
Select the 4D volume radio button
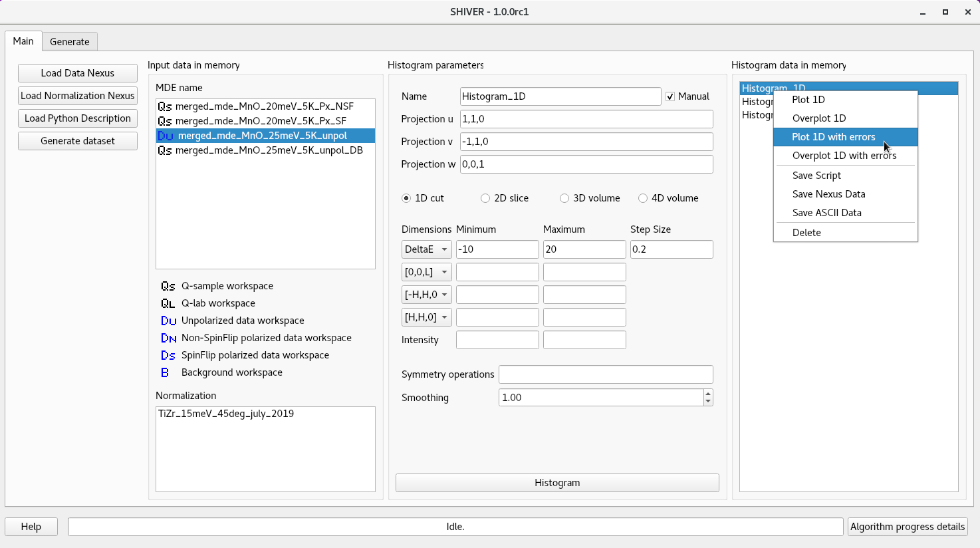[x=643, y=198]
